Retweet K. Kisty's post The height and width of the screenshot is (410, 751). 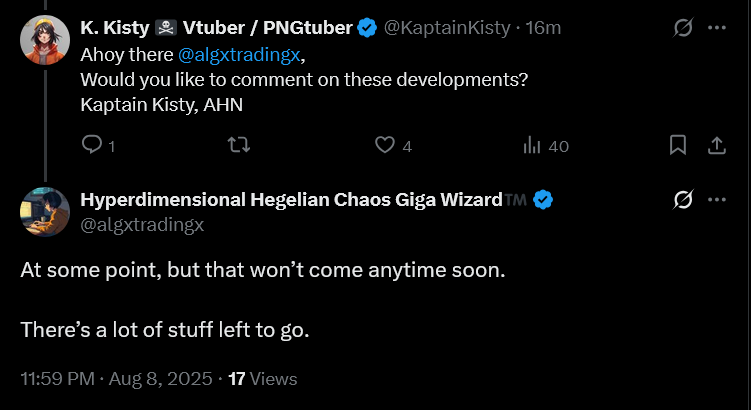238,145
